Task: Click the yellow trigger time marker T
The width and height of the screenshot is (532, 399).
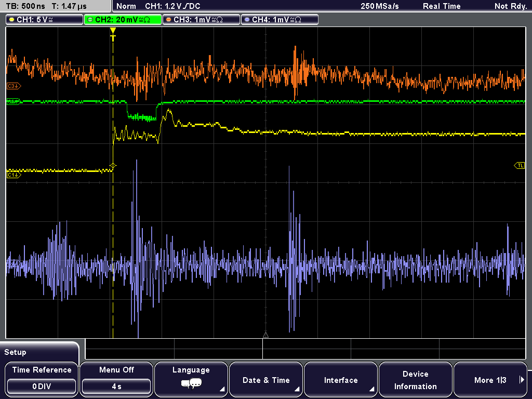Action: 113,35
